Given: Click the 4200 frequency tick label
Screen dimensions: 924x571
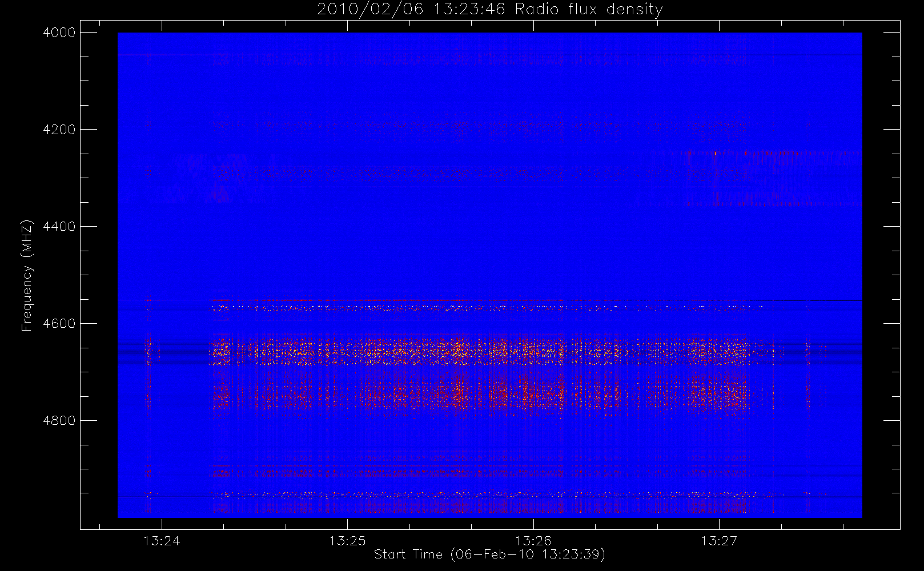Looking at the screenshot, I should click(59, 130).
